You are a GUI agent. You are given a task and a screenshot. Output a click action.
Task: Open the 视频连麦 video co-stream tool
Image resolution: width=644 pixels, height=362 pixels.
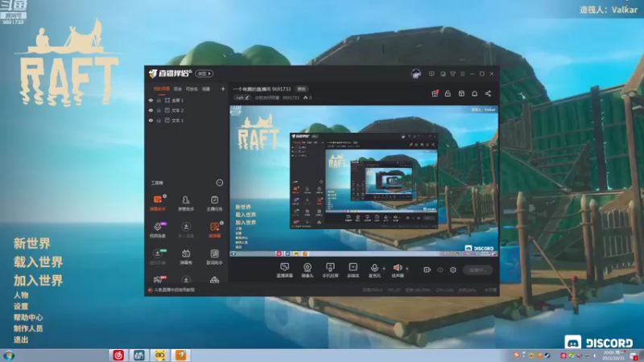157,229
